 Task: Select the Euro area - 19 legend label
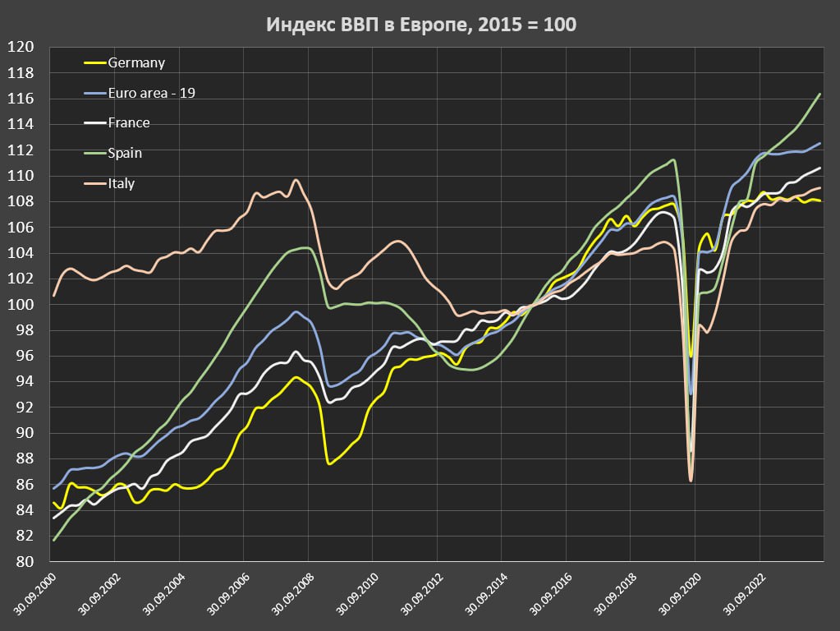click(151, 93)
